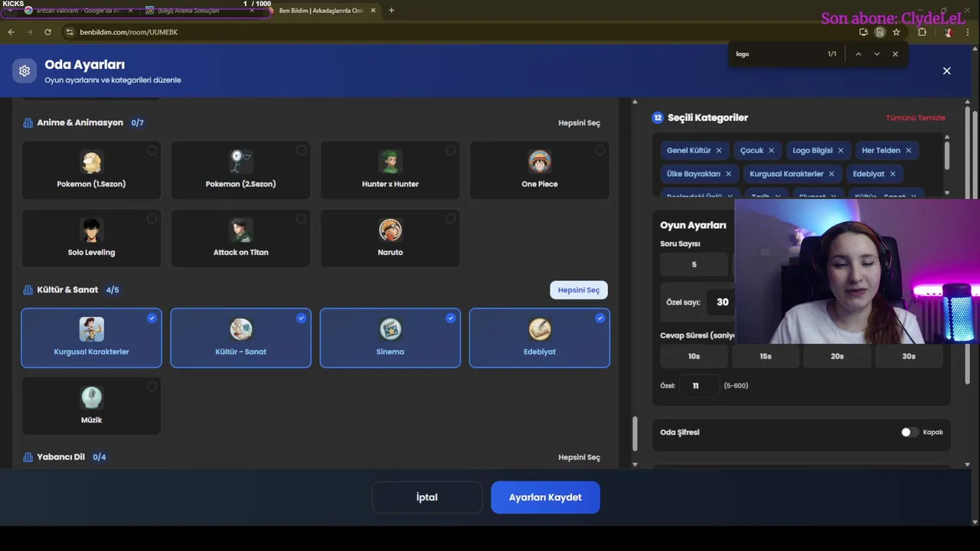Click the Pokemon (2.Sezon) category icon
This screenshot has height=551, width=980.
pos(240,161)
